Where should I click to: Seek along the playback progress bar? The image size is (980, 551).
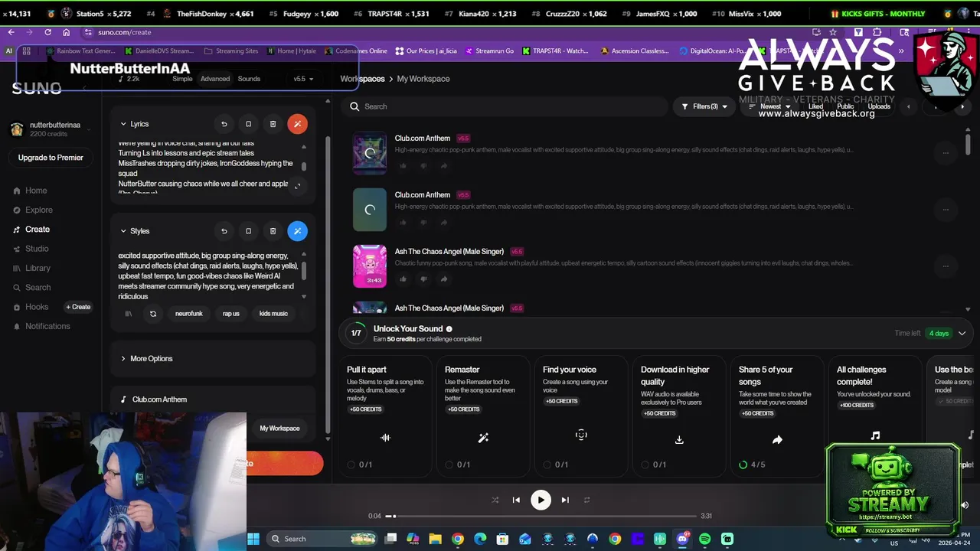point(541,516)
